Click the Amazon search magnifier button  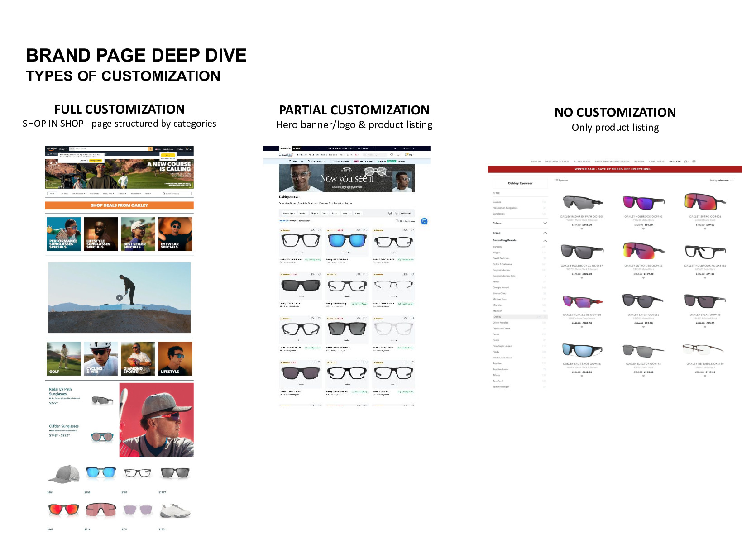point(150,148)
